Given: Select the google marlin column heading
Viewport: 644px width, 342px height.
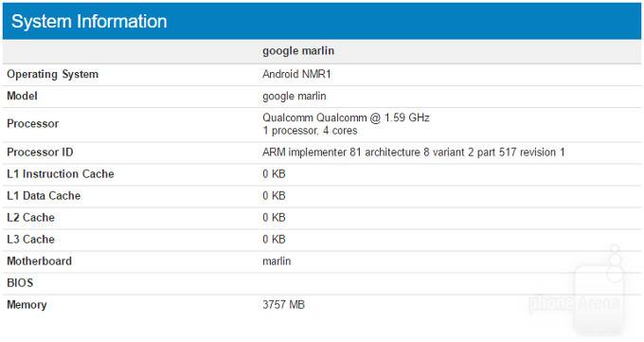Looking at the screenshot, I should coord(298,51).
